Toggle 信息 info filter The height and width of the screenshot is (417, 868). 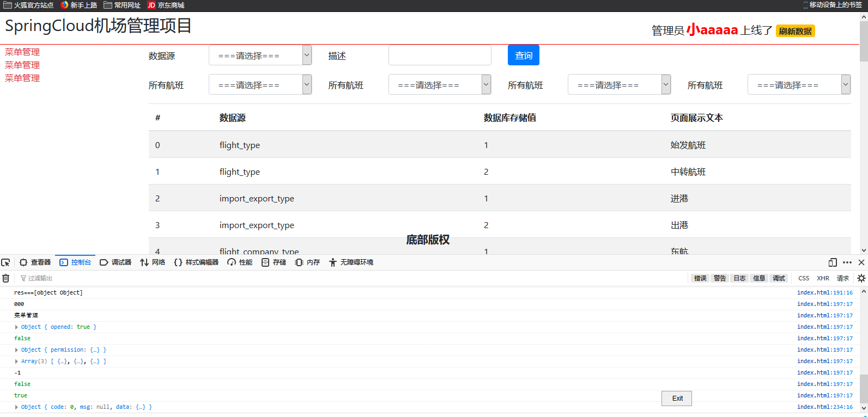759,278
